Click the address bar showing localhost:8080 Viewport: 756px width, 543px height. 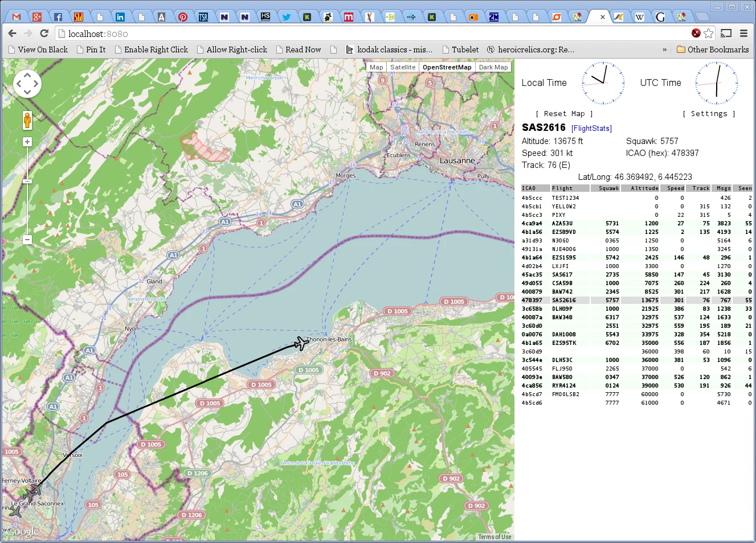pyautogui.click(x=373, y=34)
